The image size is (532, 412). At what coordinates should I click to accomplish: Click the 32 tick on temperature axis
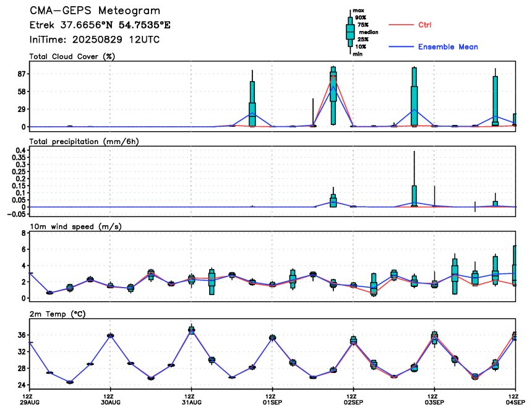[22, 351]
